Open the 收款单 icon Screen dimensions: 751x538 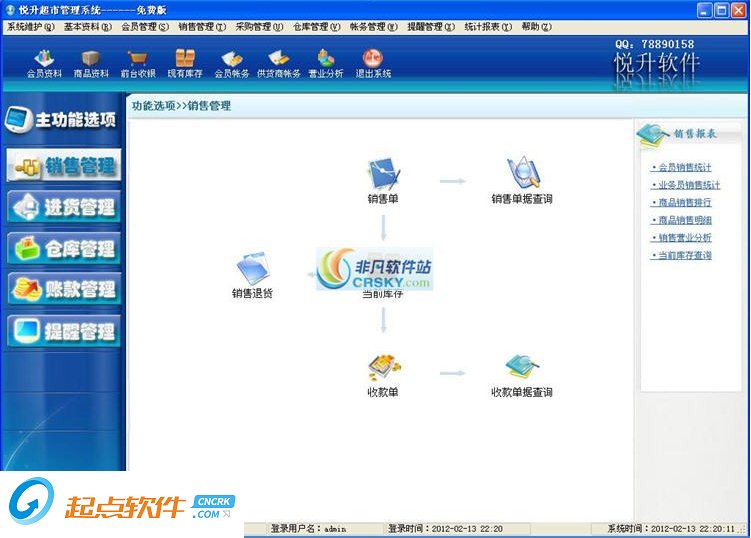pos(383,376)
